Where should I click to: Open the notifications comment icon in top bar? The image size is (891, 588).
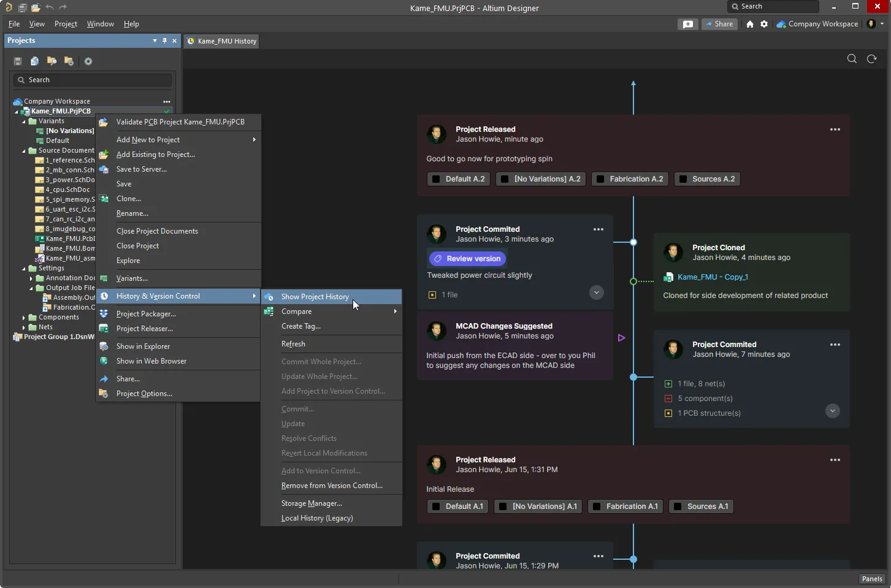[688, 24]
